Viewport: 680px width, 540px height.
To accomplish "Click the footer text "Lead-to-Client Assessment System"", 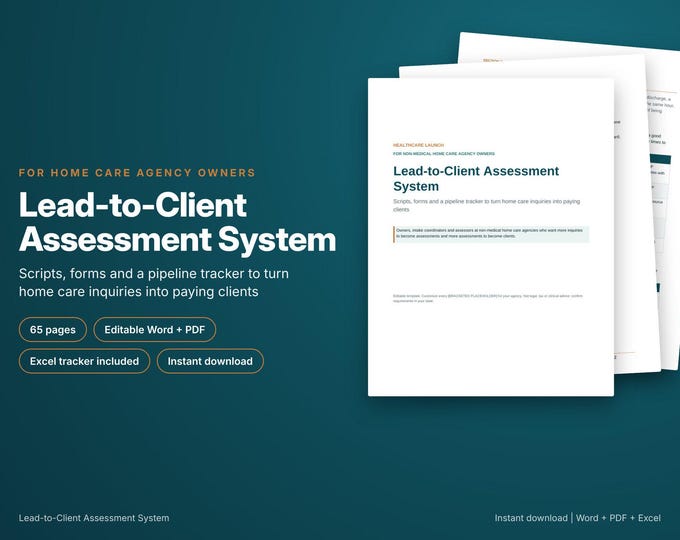I will click(x=94, y=518).
